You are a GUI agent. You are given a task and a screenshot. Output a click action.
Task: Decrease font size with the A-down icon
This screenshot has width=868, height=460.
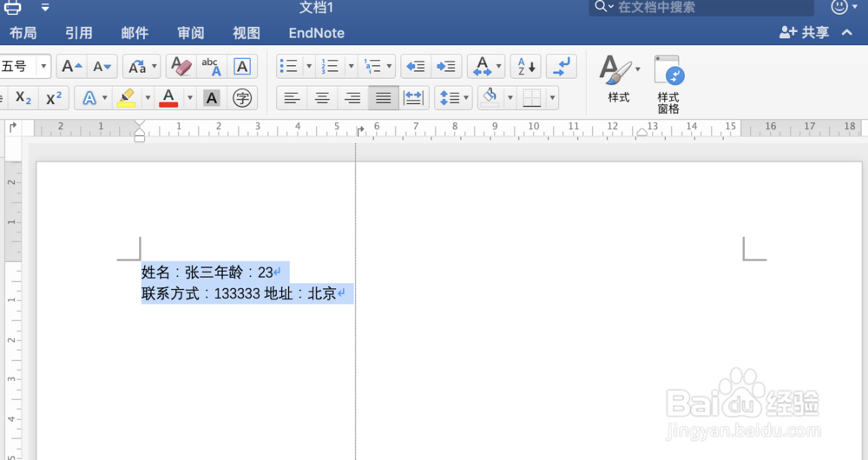tap(102, 67)
